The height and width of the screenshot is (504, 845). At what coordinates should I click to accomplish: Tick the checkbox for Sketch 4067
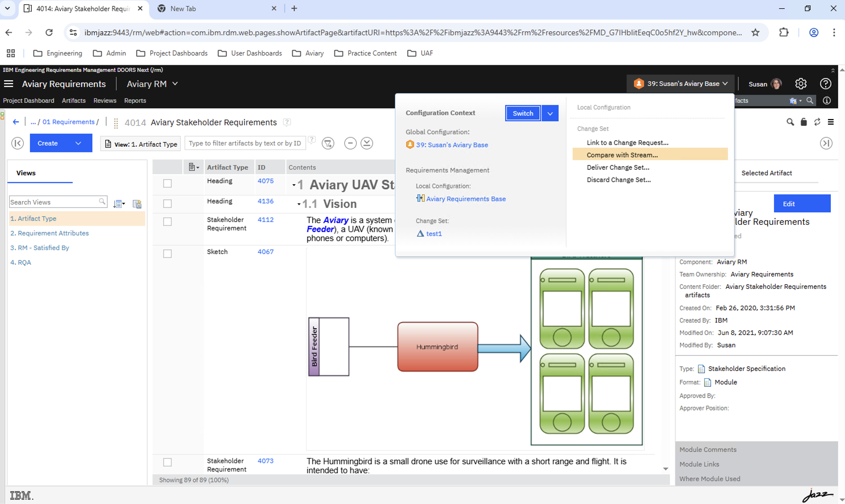point(167,254)
